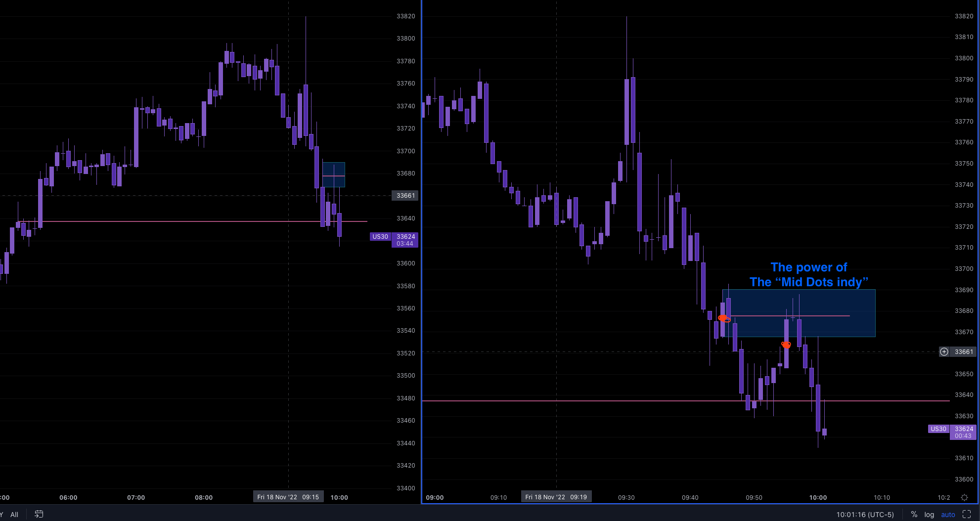This screenshot has width=980, height=521.
Task: Click the US30 countdown price label
Action: point(963,432)
